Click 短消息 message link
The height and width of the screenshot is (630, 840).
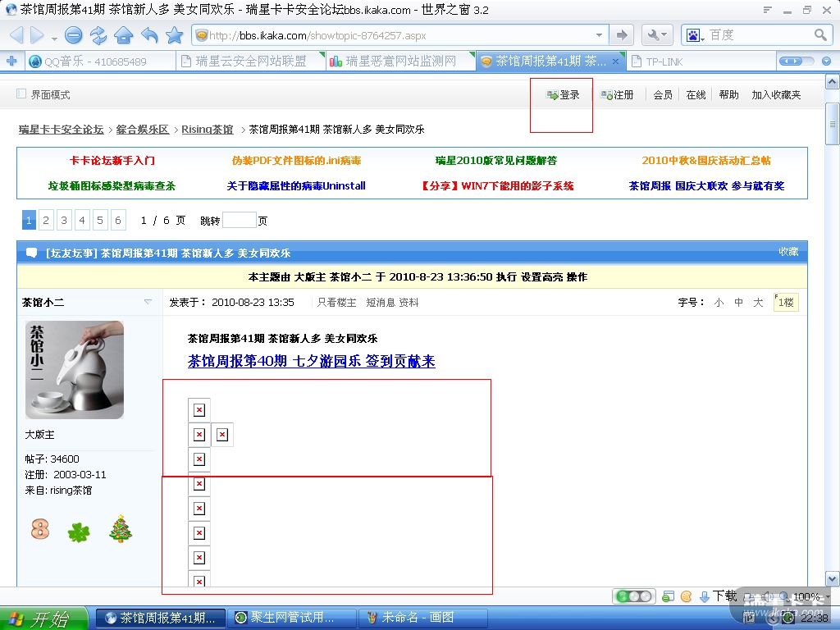(379, 302)
